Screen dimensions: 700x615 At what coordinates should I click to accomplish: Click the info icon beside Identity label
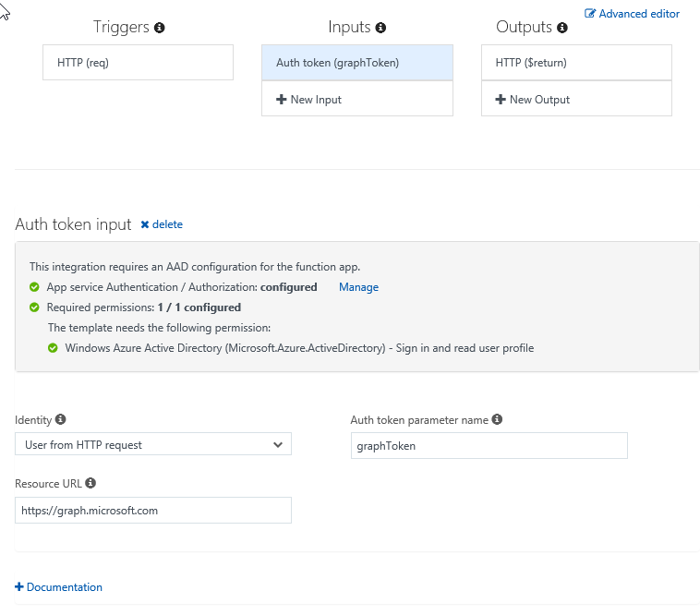coord(61,419)
